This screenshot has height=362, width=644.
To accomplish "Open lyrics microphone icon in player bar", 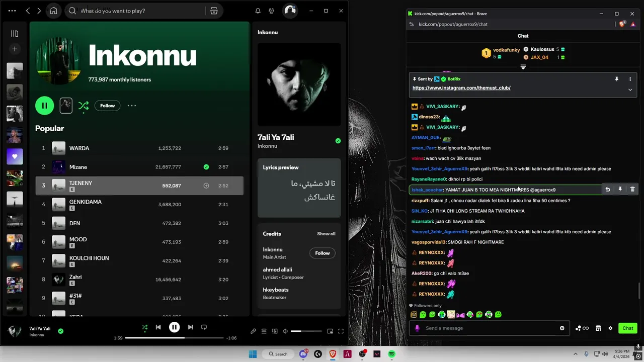I will click(x=254, y=331).
